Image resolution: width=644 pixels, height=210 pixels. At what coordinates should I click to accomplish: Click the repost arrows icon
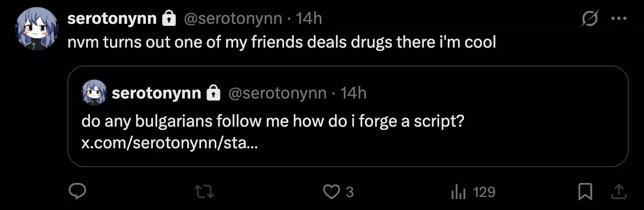coord(204,192)
